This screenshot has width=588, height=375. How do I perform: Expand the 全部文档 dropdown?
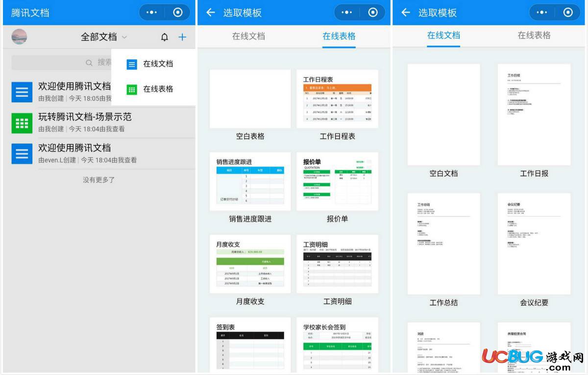[103, 37]
